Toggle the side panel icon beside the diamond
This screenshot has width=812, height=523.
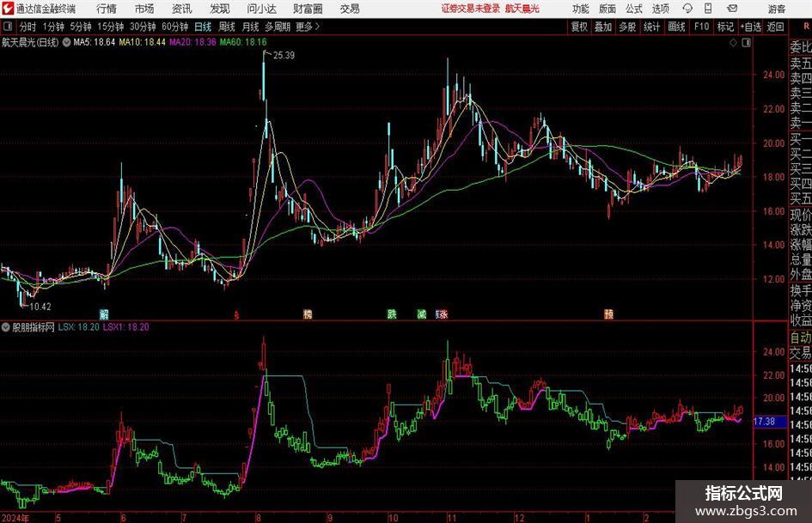746,43
